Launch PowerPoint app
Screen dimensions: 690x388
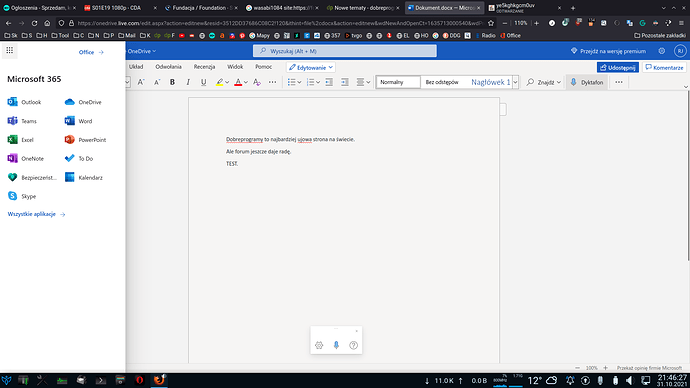[85, 140]
